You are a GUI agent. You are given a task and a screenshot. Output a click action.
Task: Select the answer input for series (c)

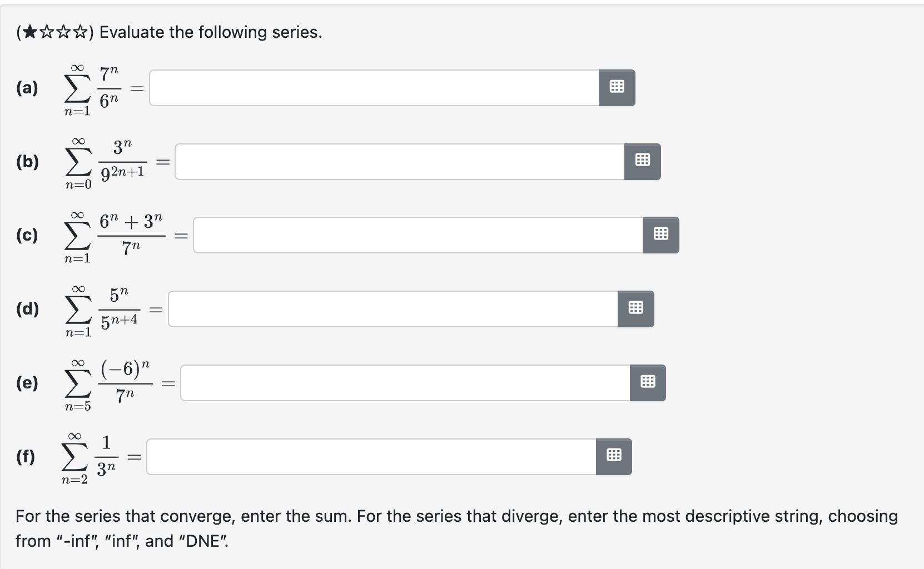tap(418, 235)
